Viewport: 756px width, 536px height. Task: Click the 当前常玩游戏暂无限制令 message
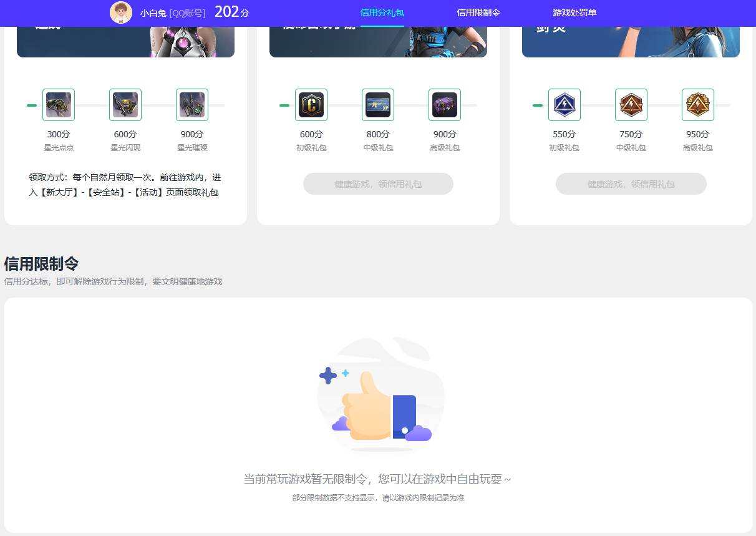tap(377, 479)
